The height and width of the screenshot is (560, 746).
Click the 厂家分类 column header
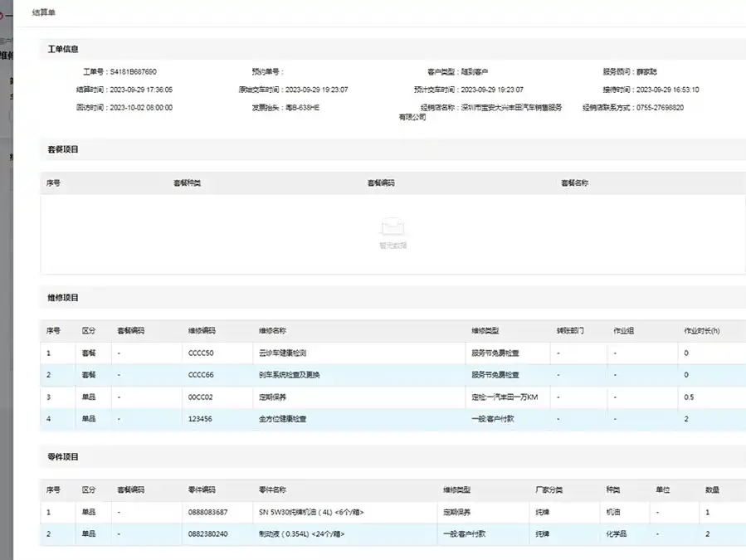(x=549, y=490)
